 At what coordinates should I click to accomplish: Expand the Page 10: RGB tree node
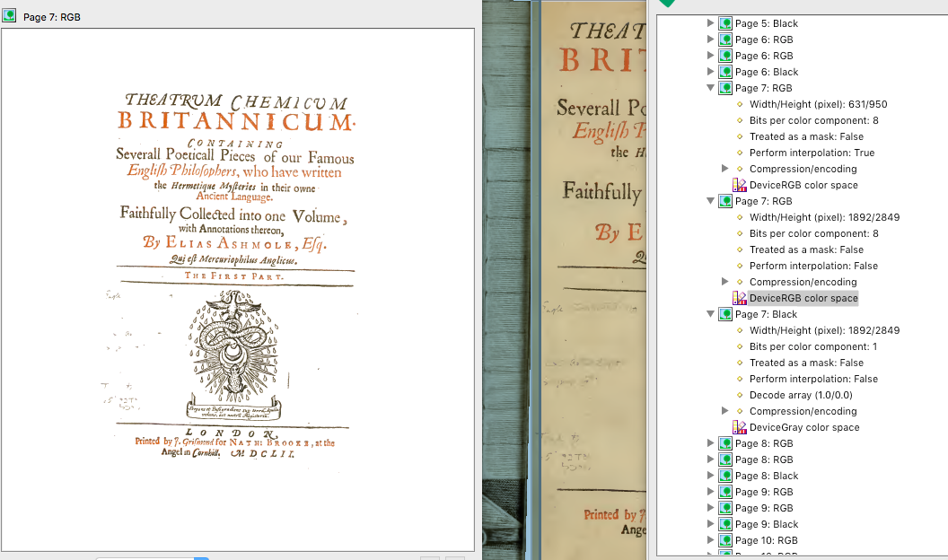tap(710, 540)
